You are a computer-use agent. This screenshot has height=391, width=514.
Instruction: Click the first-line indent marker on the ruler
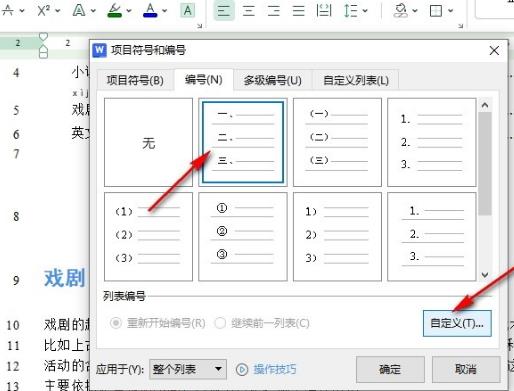pyautogui.click(x=43, y=36)
